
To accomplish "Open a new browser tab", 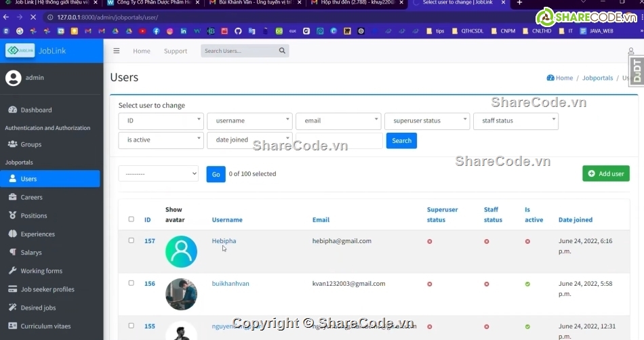I will (x=519, y=3).
